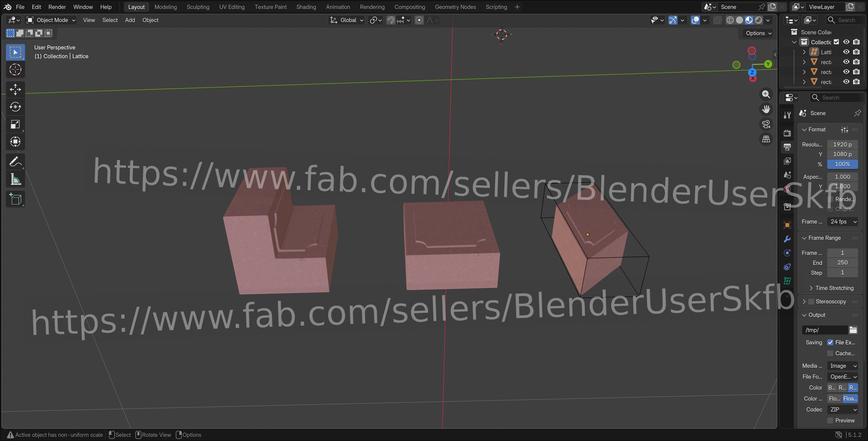
Task: Select the Measure tool
Action: 15,179
